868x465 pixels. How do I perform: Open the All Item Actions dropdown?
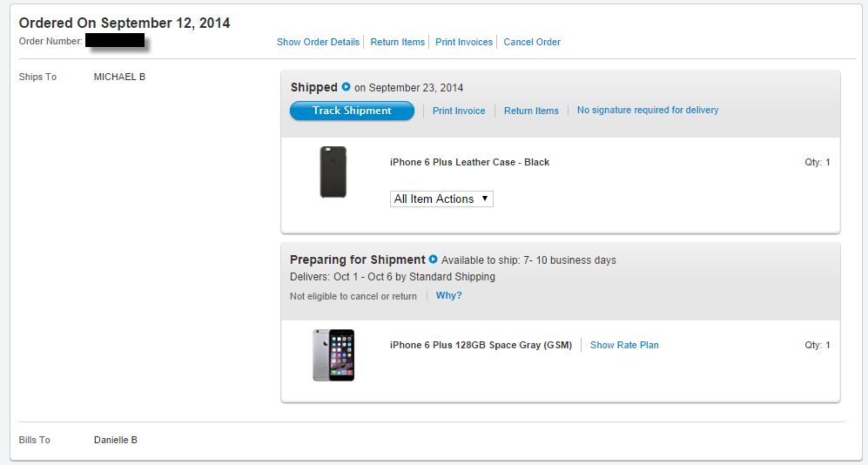coord(441,199)
